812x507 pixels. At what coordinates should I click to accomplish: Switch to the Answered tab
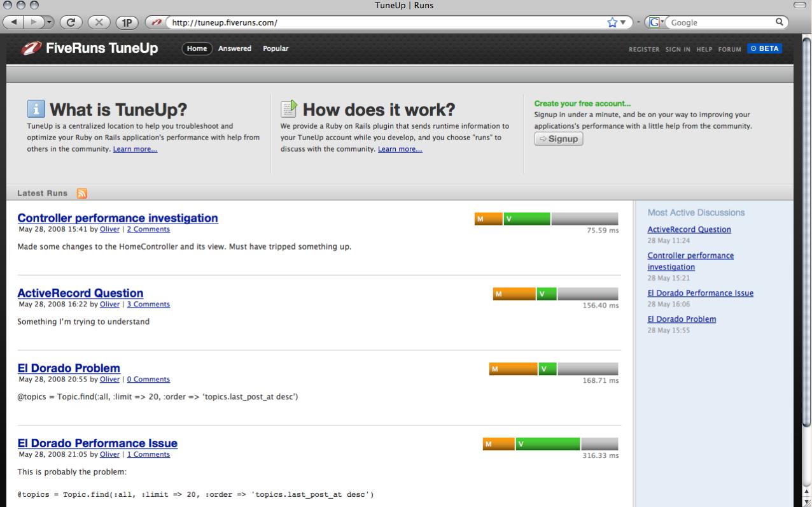click(235, 48)
